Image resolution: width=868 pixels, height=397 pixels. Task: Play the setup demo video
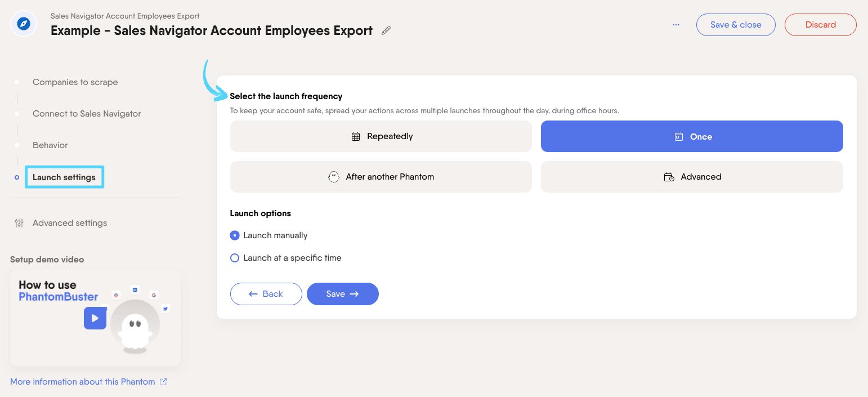(x=95, y=318)
